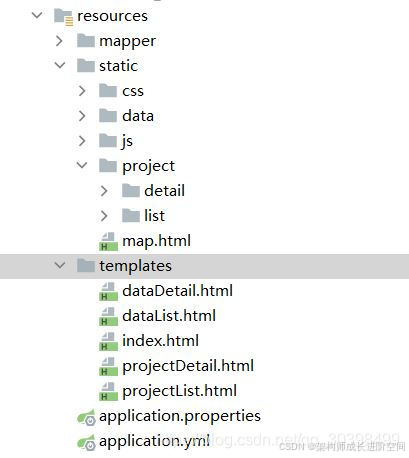Open the map.html file name
This screenshot has height=458, width=409.
156,241
